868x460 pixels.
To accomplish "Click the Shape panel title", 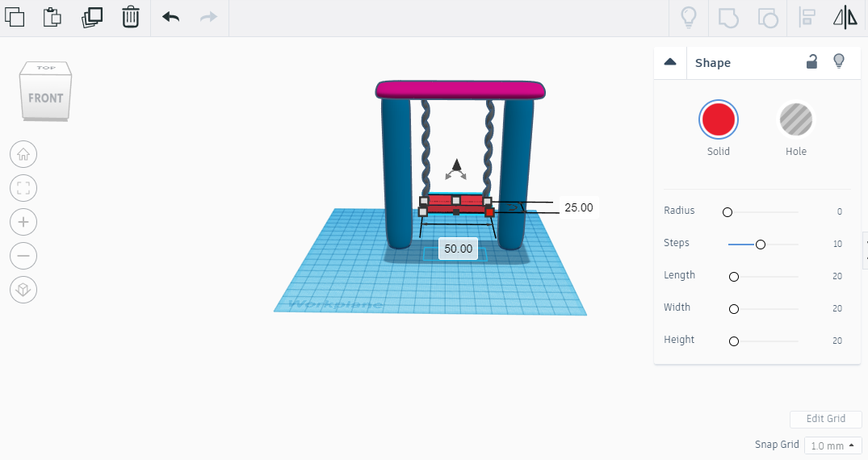I will point(712,63).
